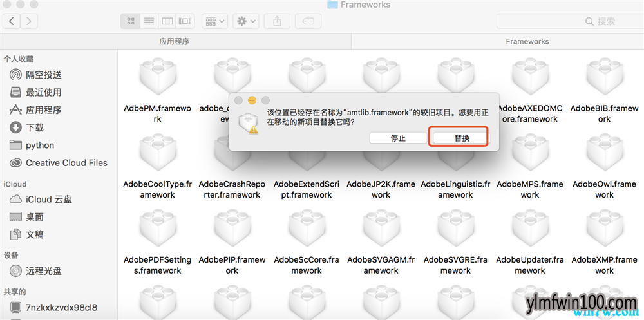
Task: Select the AdbePM.framework icon
Action: pos(157,77)
